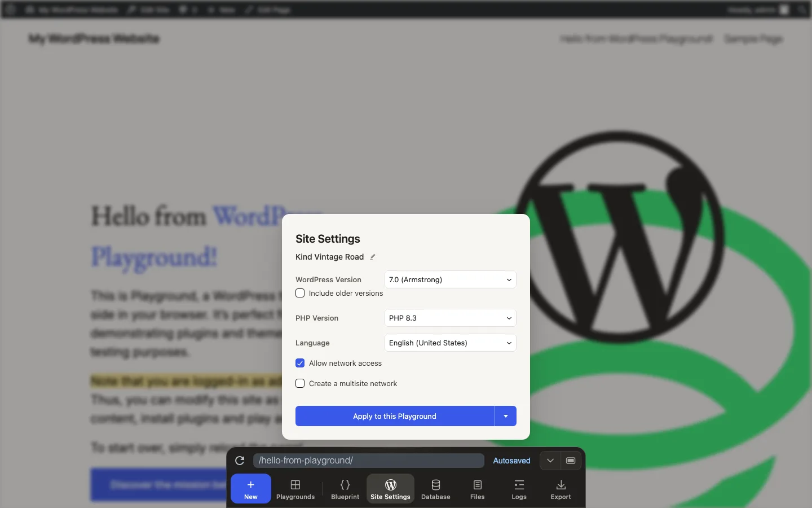
Task: Click Apply to this Playground
Action: pos(395,416)
